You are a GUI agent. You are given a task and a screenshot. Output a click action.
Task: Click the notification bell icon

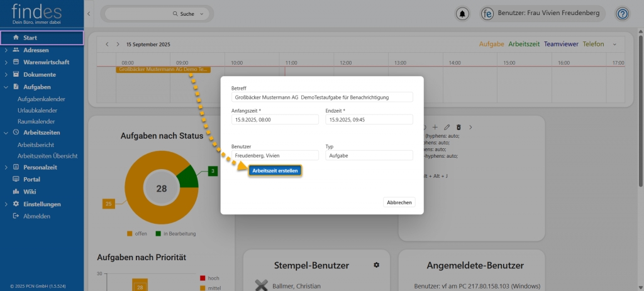click(464, 14)
